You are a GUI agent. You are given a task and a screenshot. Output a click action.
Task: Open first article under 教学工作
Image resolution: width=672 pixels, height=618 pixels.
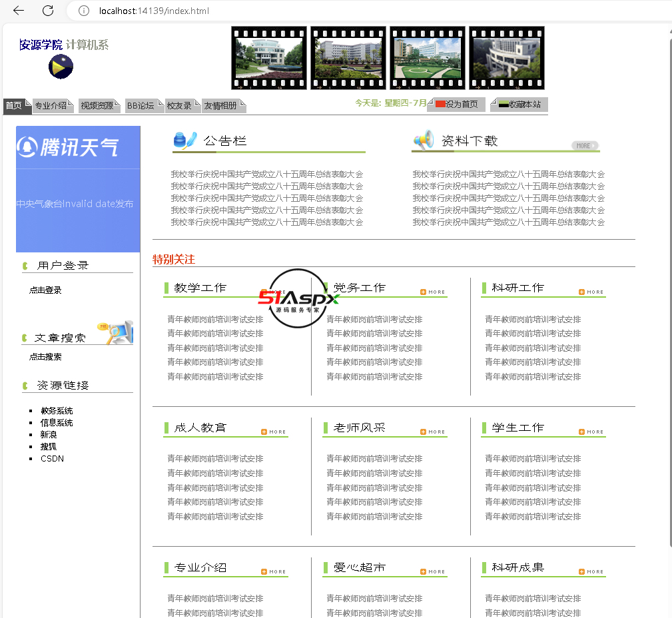tap(216, 319)
